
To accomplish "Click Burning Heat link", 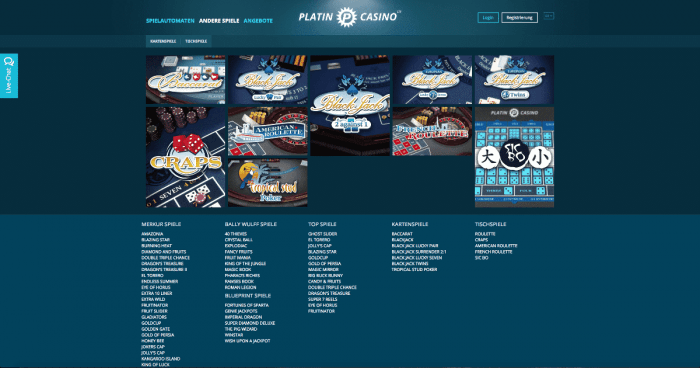I will click(x=157, y=246).
